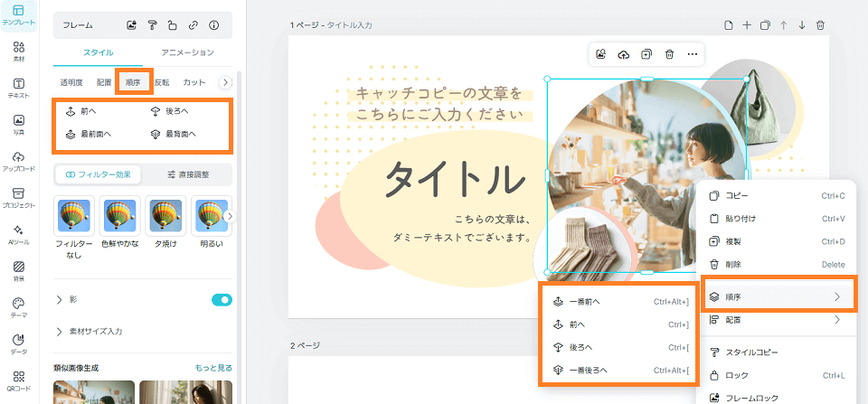The width and height of the screenshot is (868, 404).
Task: Click the duplicate icon in floating toolbar
Action: tap(646, 54)
